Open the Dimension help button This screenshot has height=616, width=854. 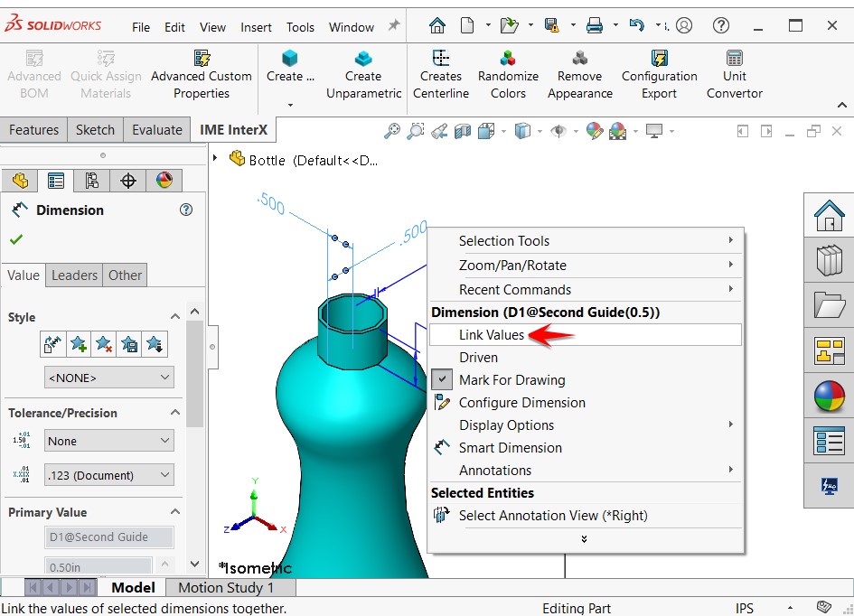coord(186,210)
